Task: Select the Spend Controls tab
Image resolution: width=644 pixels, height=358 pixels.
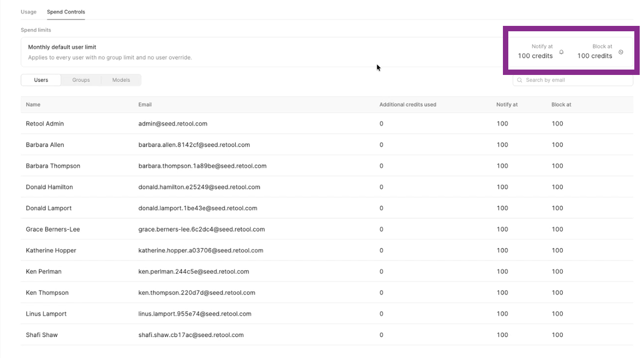Action: tap(66, 12)
